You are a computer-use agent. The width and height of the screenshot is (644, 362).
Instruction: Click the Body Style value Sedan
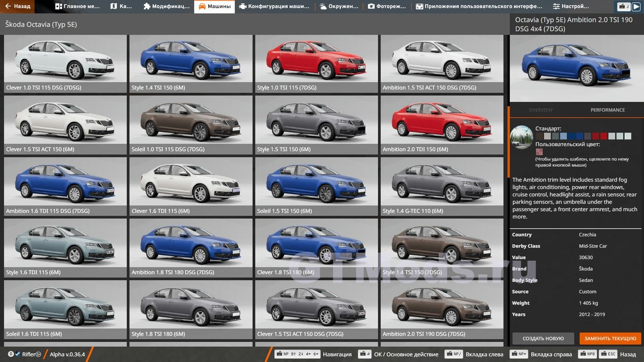(586, 280)
